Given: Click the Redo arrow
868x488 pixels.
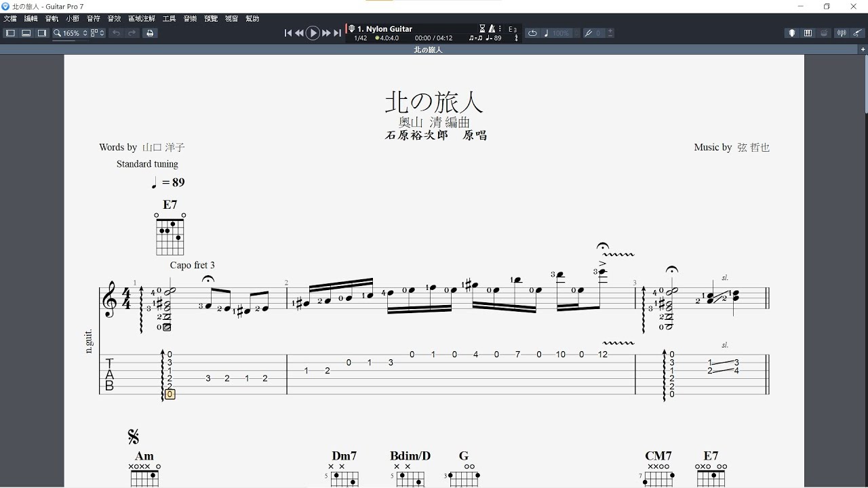Looking at the screenshot, I should (132, 33).
